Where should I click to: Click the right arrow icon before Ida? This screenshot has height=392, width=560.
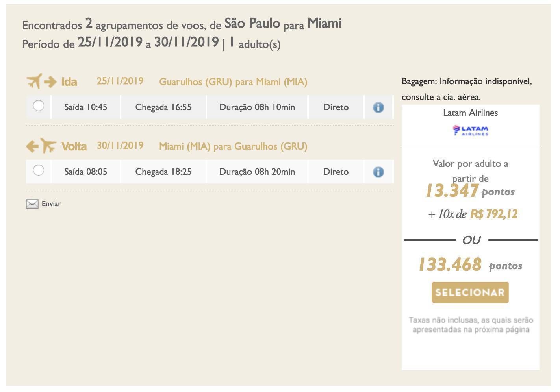[x=50, y=82]
